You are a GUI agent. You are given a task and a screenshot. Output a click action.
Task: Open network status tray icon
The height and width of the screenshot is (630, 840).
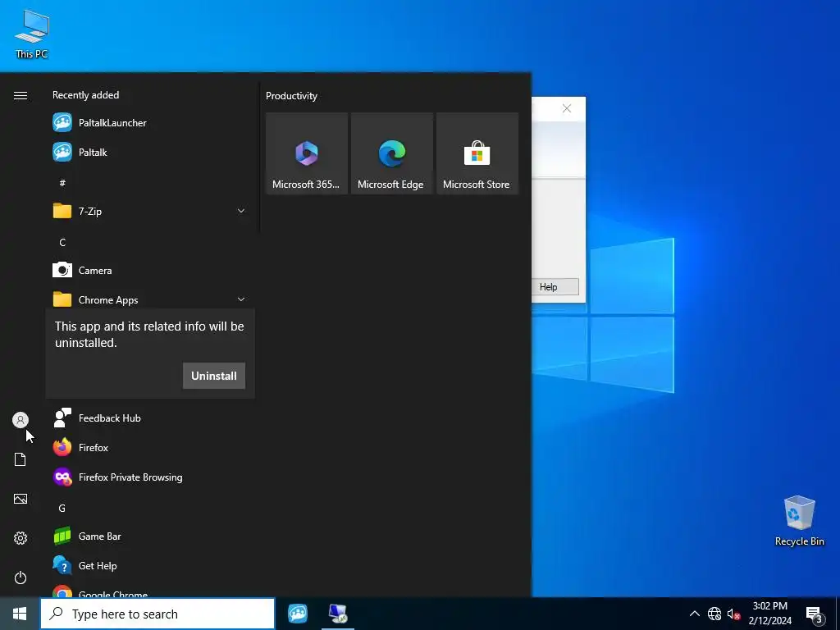[x=714, y=614]
